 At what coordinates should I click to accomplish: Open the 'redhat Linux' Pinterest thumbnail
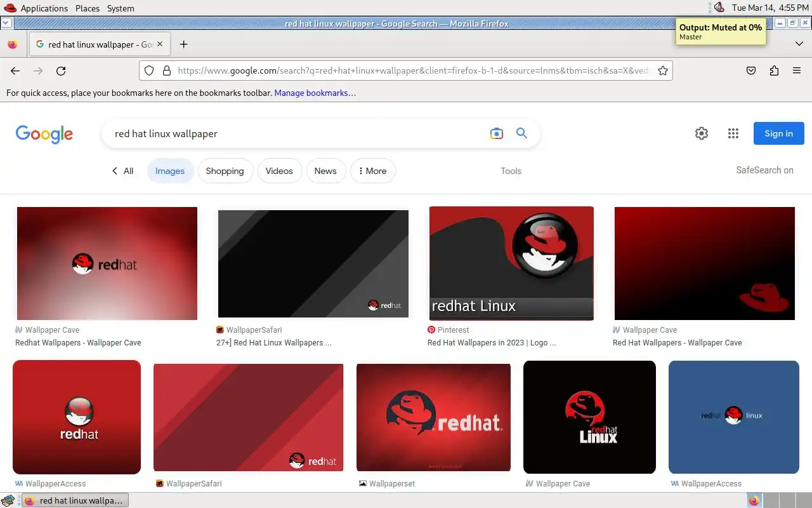(x=511, y=263)
